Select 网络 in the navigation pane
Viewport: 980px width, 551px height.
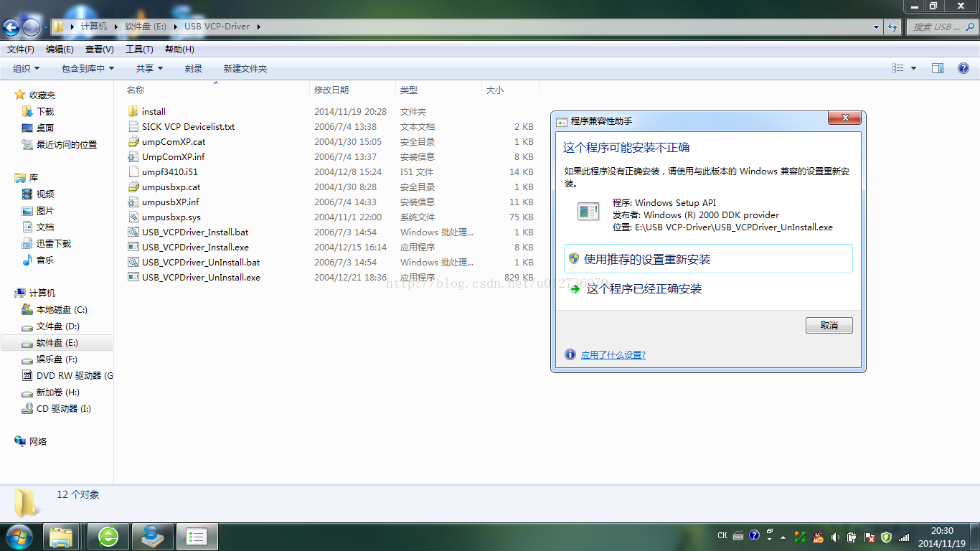point(38,441)
